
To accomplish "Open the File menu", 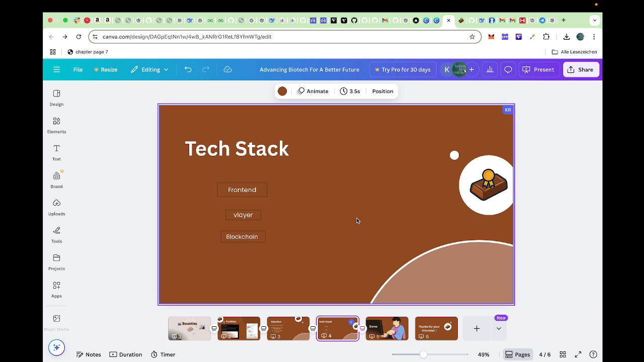I will point(78,69).
